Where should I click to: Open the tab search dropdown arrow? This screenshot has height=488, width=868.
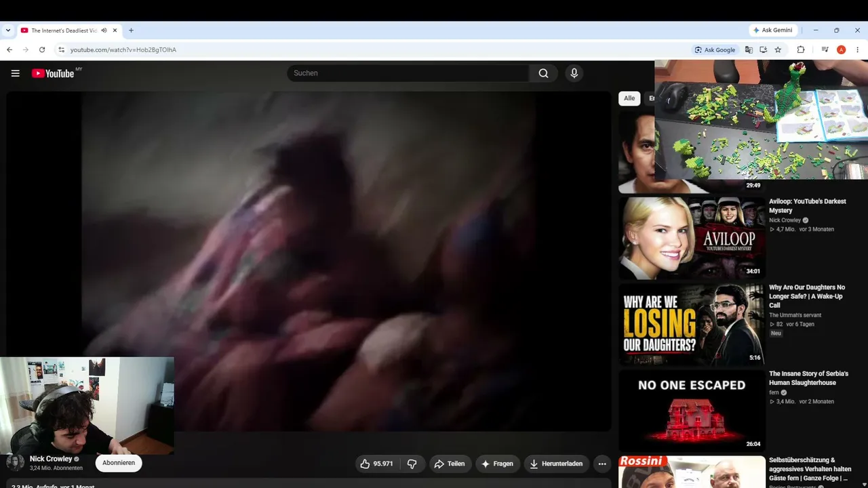pos(8,30)
